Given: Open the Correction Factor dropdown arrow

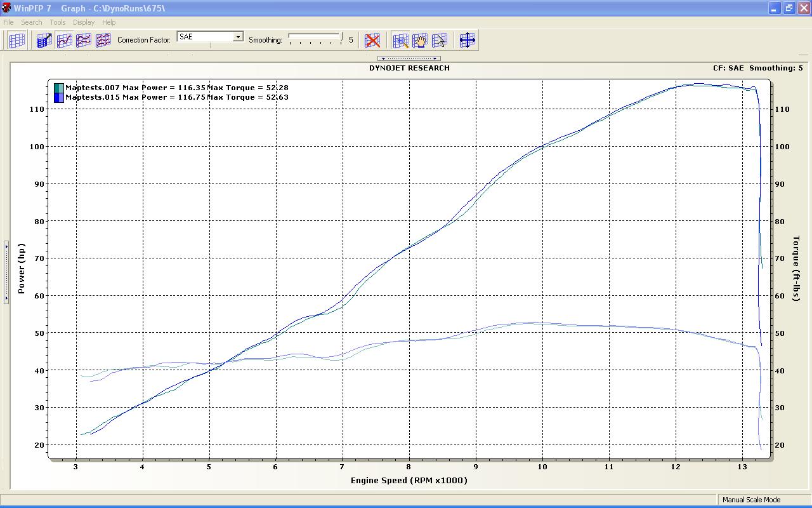Looking at the screenshot, I should [x=238, y=37].
